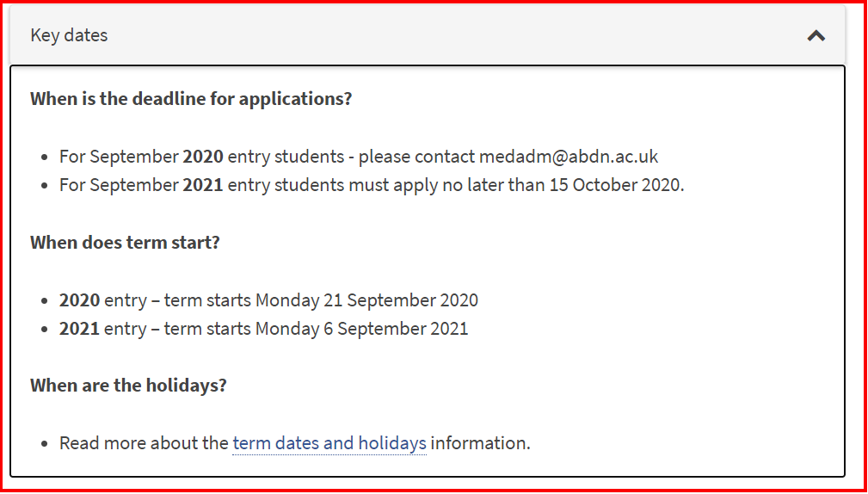Click bold 2021 in the application deadline line
This screenshot has height=494, width=868.
(x=203, y=185)
